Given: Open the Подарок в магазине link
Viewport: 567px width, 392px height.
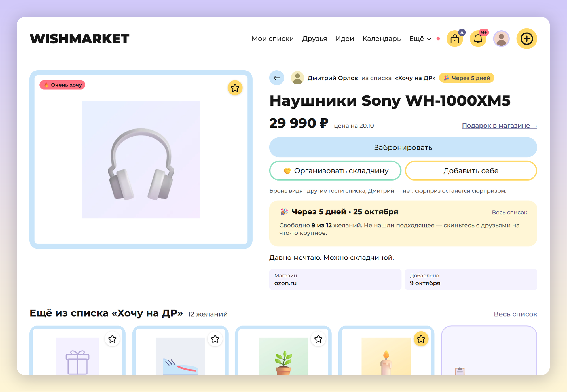Looking at the screenshot, I should pyautogui.click(x=499, y=126).
